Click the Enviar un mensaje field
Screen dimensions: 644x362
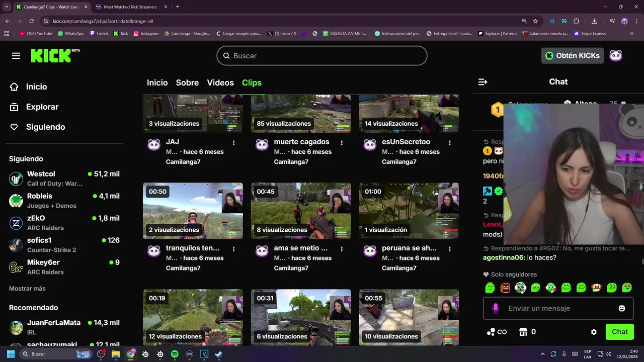[558, 308]
